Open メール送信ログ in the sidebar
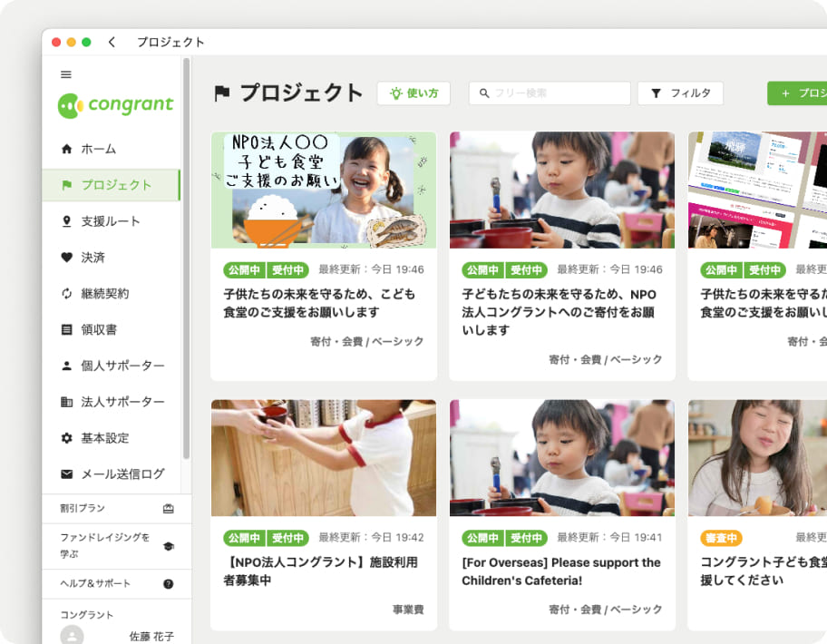The image size is (827, 644). 111,474
